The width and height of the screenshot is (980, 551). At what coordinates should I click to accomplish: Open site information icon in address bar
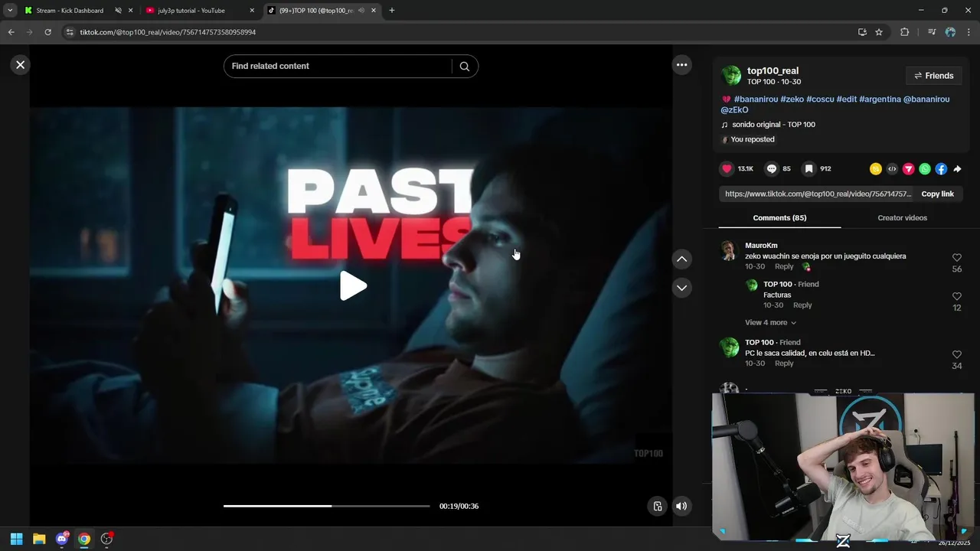tap(70, 32)
